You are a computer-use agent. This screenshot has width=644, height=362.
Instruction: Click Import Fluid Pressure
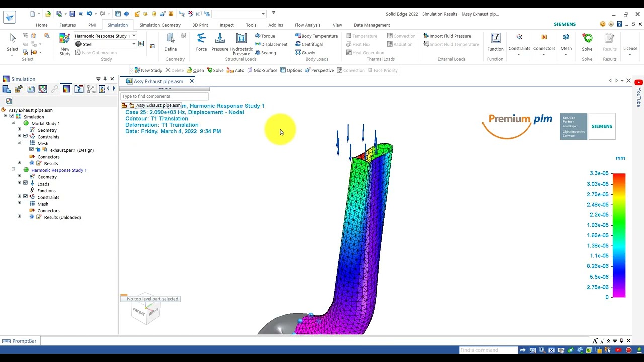[x=447, y=36]
